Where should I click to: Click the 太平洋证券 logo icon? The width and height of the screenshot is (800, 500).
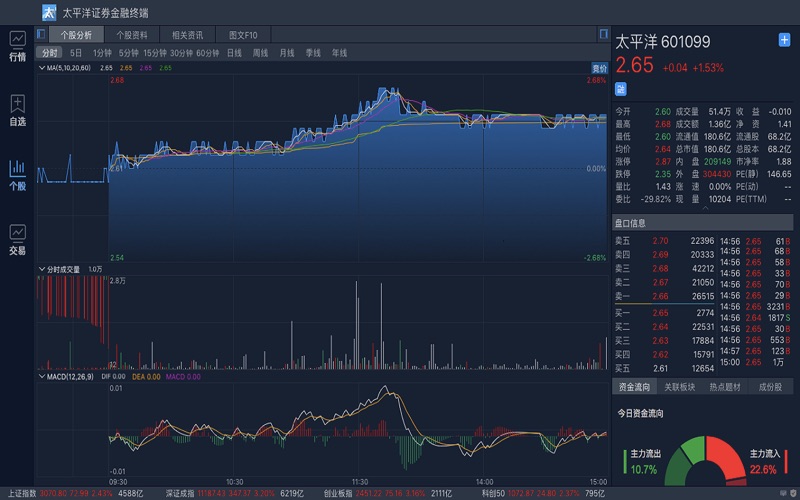49,12
